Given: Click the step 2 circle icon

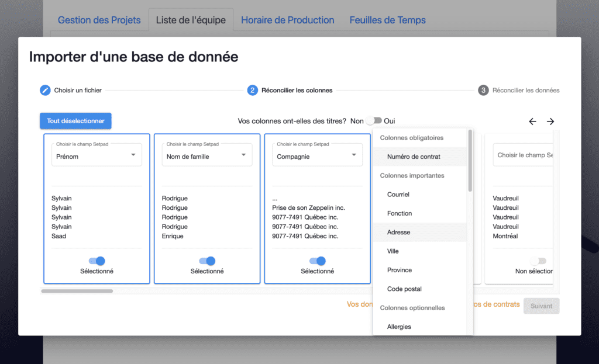Looking at the screenshot, I should click(x=252, y=91).
